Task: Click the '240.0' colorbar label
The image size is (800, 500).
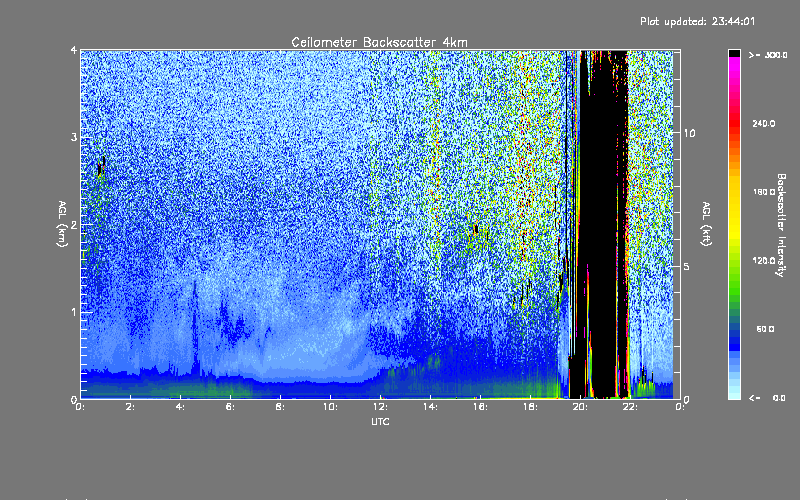Action: click(x=764, y=123)
